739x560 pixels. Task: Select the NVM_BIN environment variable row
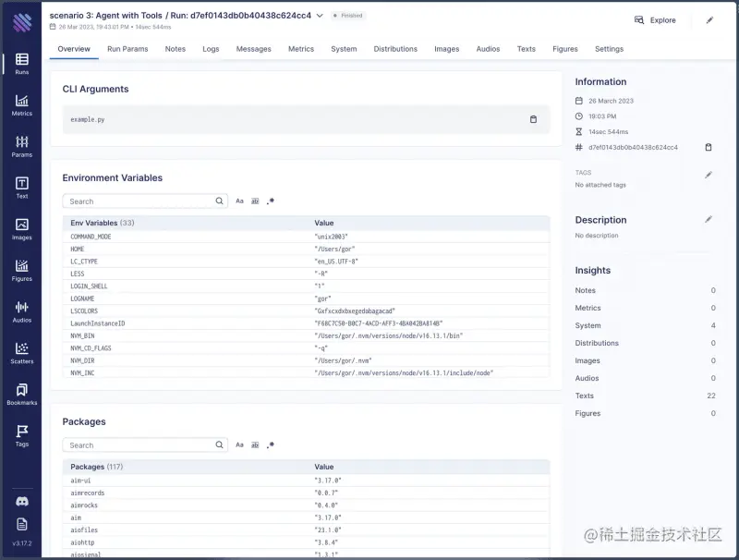306,335
